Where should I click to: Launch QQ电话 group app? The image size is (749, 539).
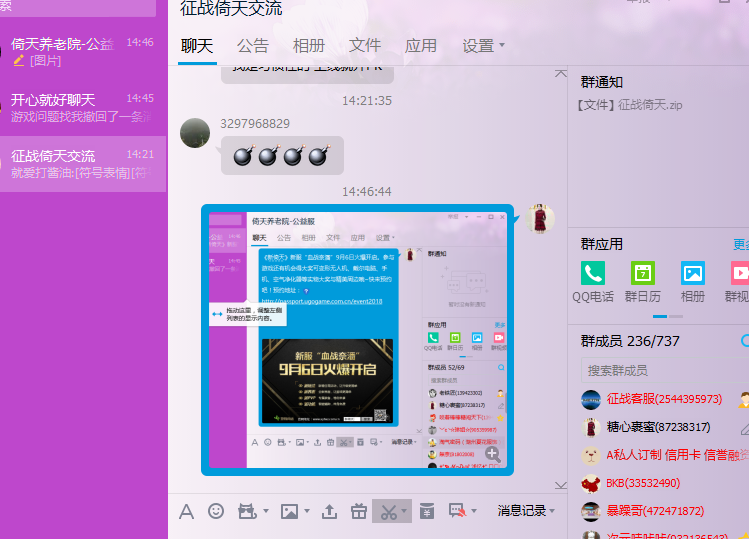coord(593,282)
